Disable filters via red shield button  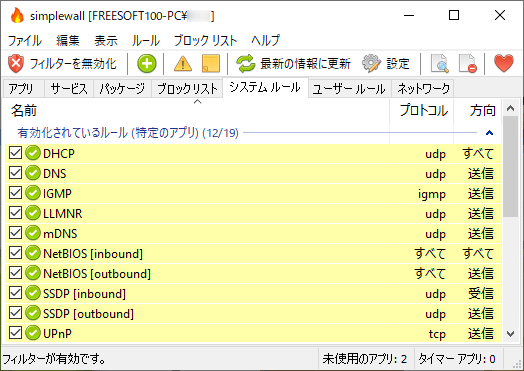click(62, 64)
